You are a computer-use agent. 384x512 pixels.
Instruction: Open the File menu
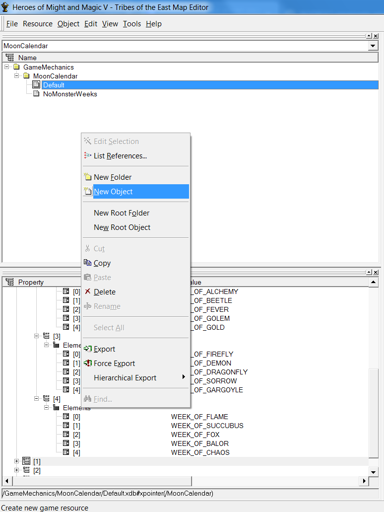12,24
